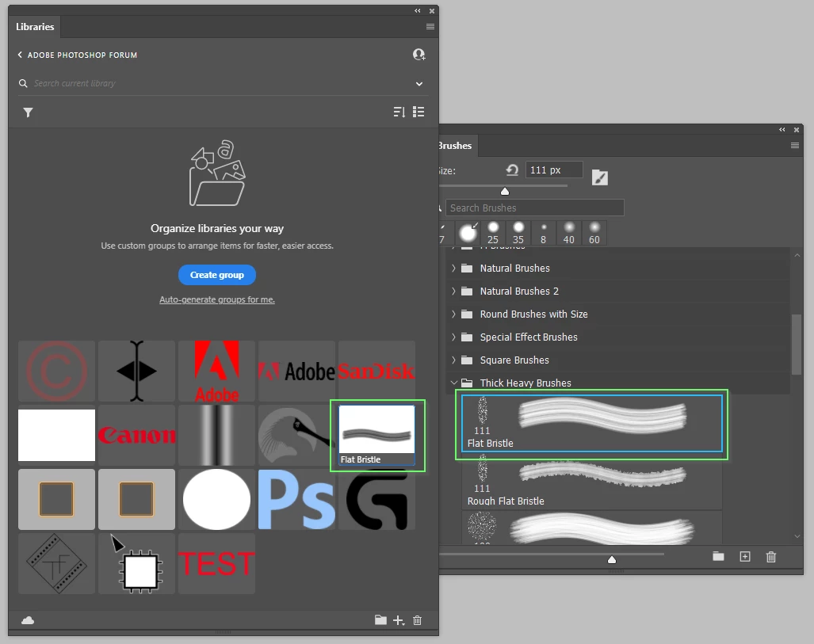This screenshot has height=644, width=814.
Task: Create new library group folder icon
Action: [x=380, y=620]
